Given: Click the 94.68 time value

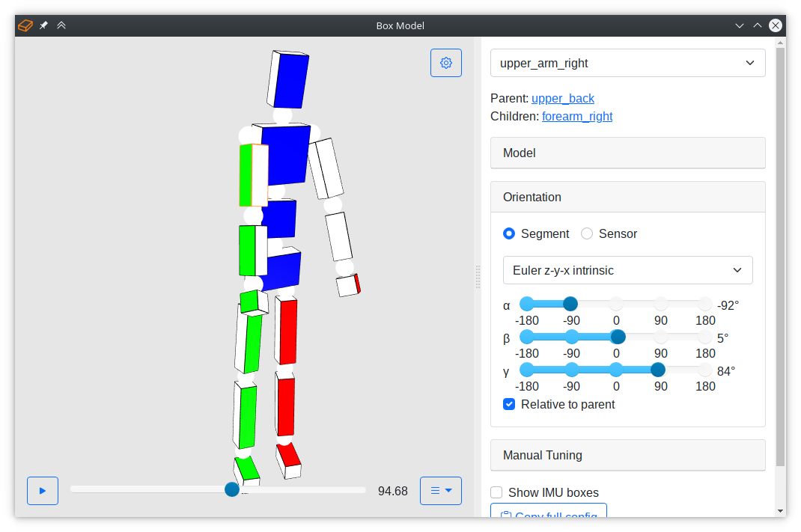Looking at the screenshot, I should (x=392, y=491).
